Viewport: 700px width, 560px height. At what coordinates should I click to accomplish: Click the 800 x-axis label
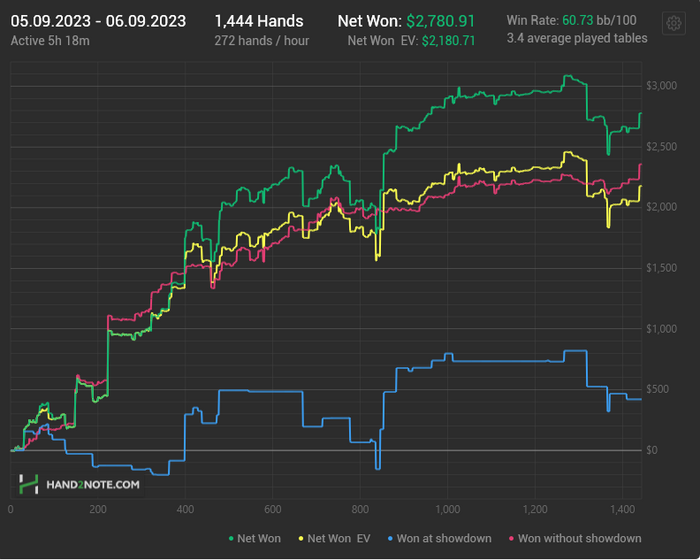(x=360, y=510)
